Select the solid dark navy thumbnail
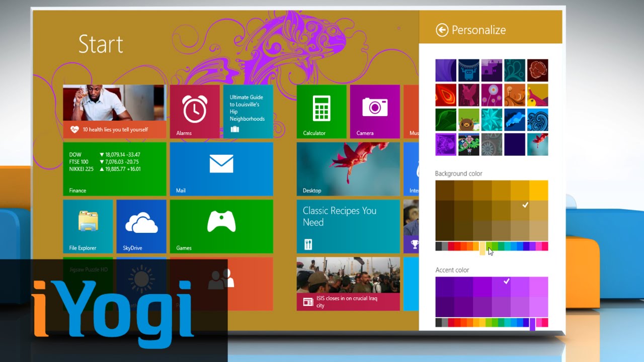Image resolution: width=644 pixels, height=362 pixels. tap(515, 144)
